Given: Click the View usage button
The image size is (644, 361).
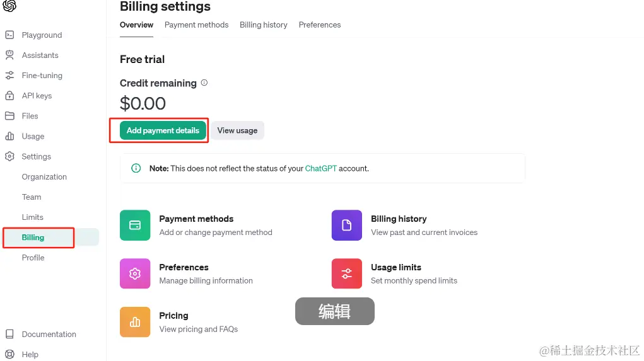Looking at the screenshot, I should (x=237, y=130).
